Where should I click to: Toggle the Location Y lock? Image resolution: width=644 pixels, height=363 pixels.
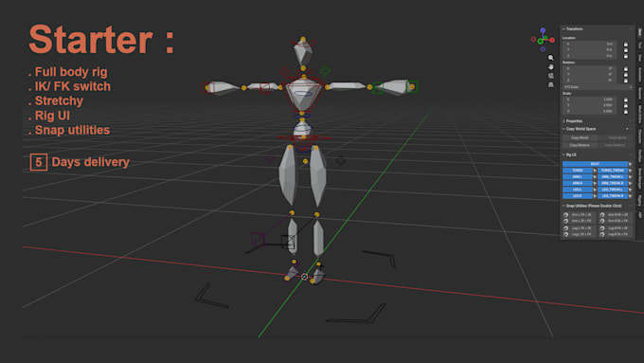tap(625, 49)
